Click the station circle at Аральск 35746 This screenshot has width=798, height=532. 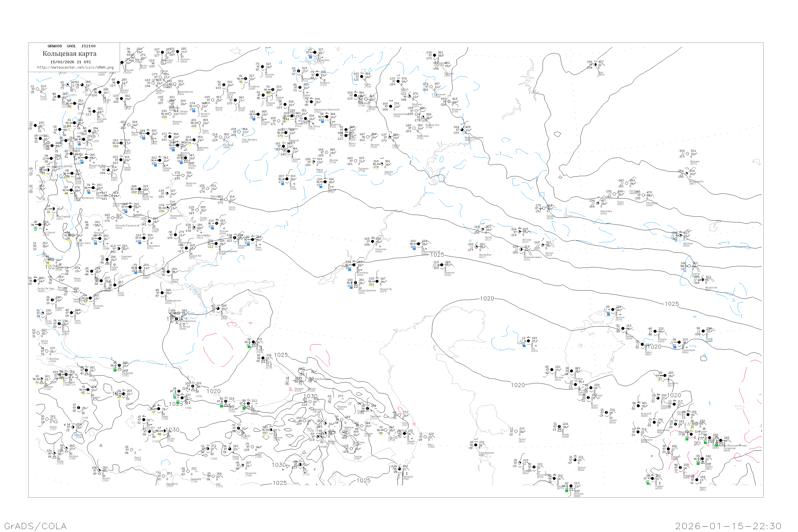612,310
